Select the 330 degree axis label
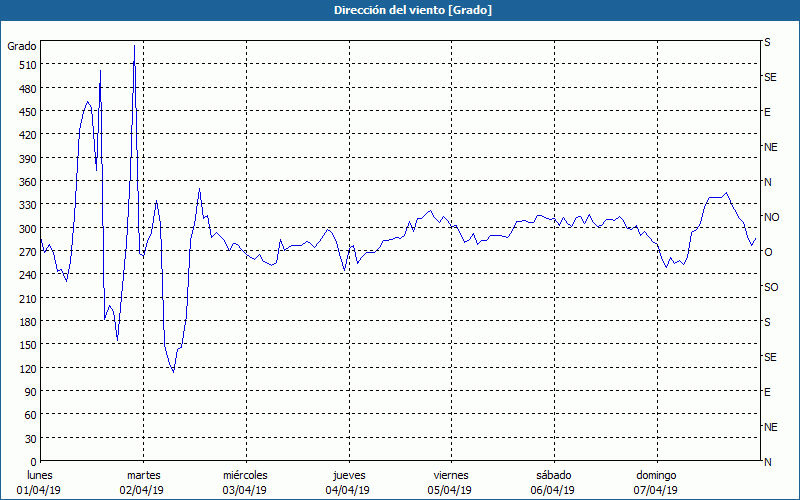The image size is (800, 500). click(28, 205)
